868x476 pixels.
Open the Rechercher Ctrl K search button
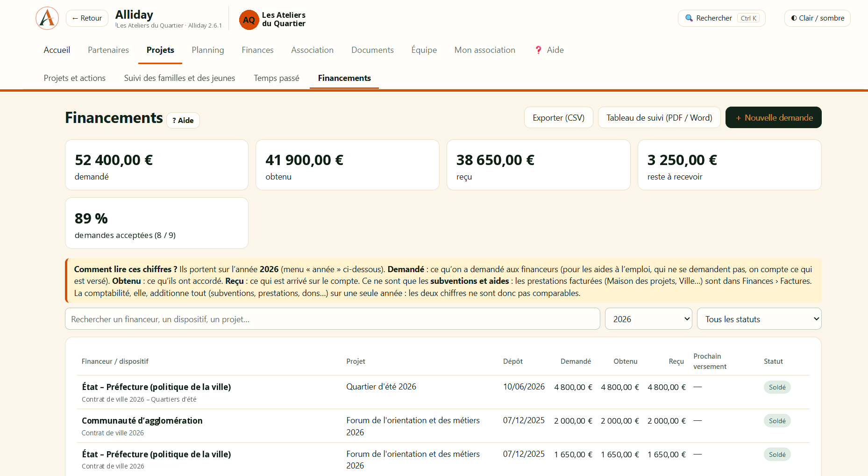[x=722, y=18]
